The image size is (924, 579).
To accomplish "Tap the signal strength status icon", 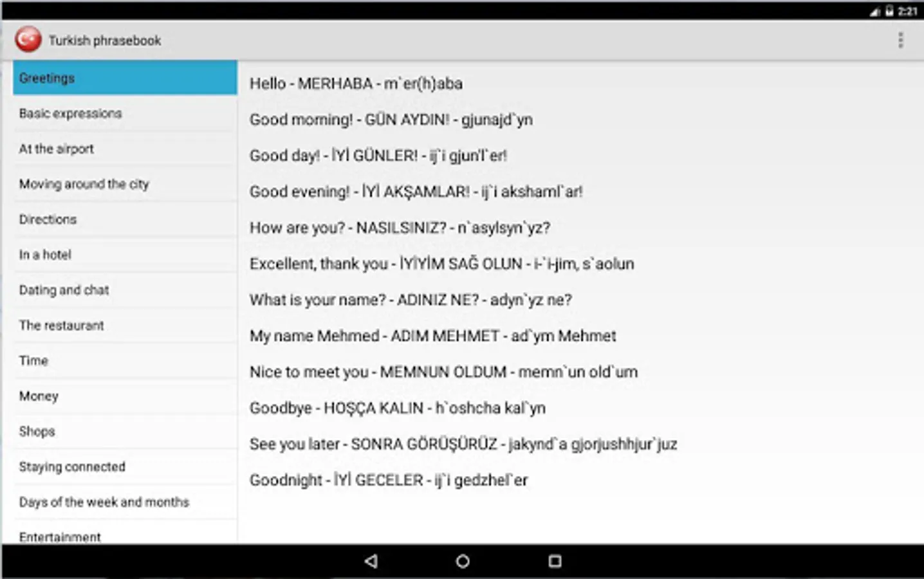I will [875, 11].
